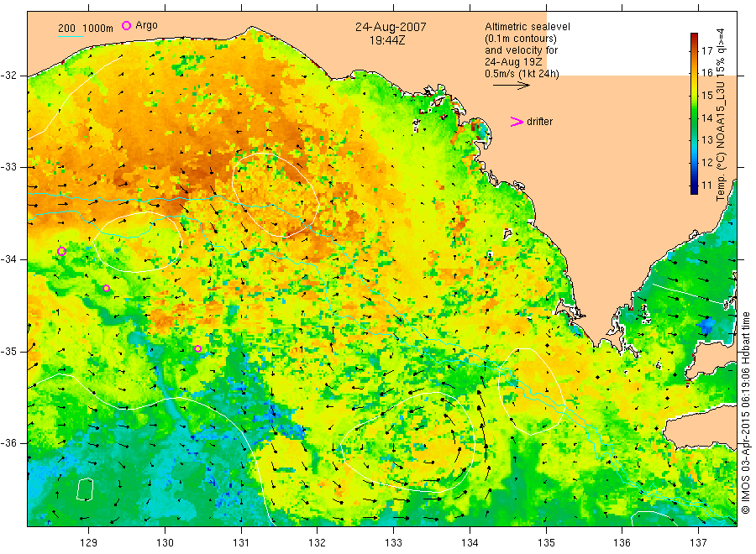Click the longitude axis label '134'
This screenshot has width=756, height=554.
point(470,542)
